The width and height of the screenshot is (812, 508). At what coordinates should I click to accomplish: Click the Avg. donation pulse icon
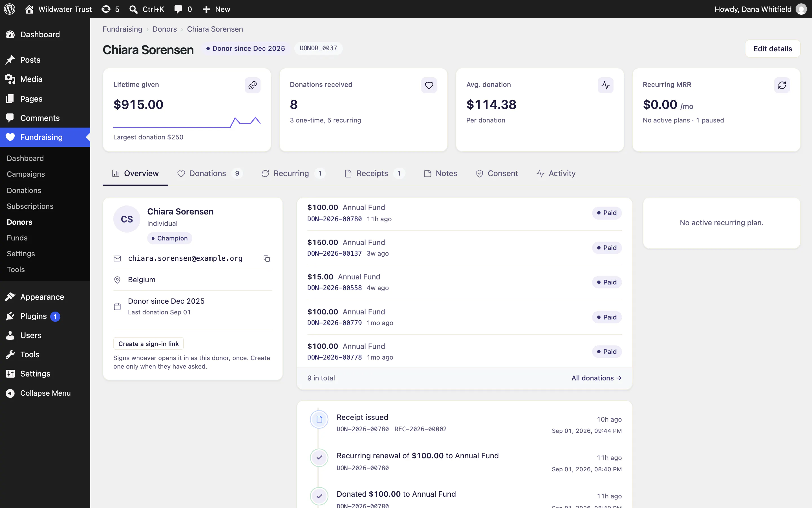point(606,85)
